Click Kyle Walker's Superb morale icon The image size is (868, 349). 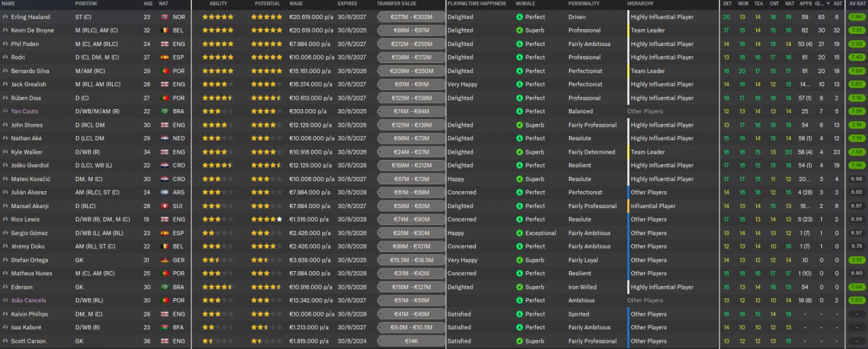click(x=519, y=152)
